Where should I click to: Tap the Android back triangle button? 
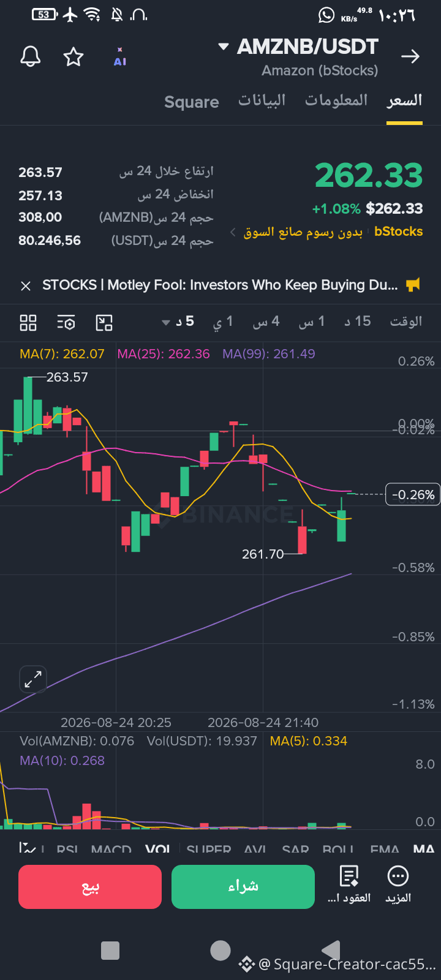click(331, 951)
